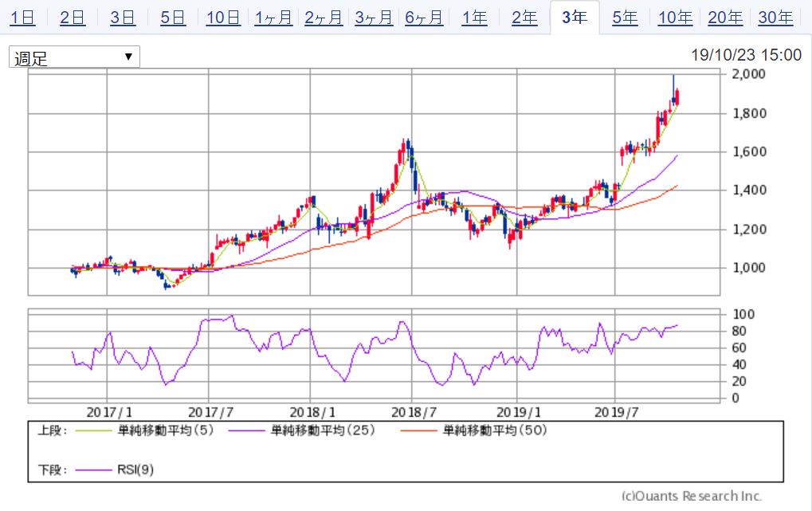Switch to the 1ヶ月 chart range

pos(273,18)
